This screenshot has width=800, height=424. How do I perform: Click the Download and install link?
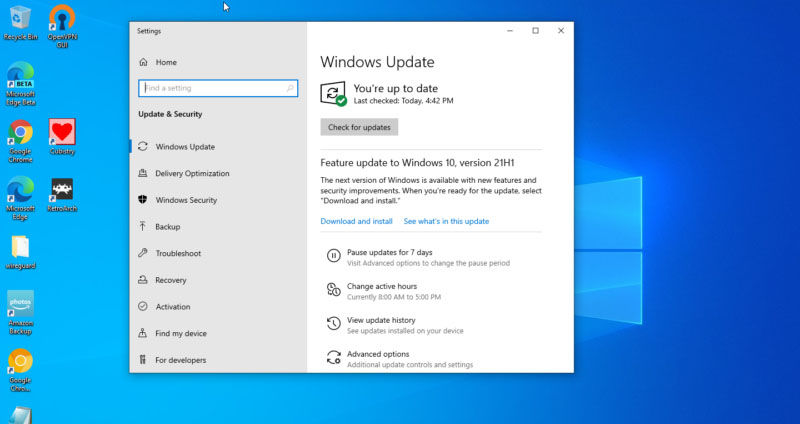[x=356, y=221]
